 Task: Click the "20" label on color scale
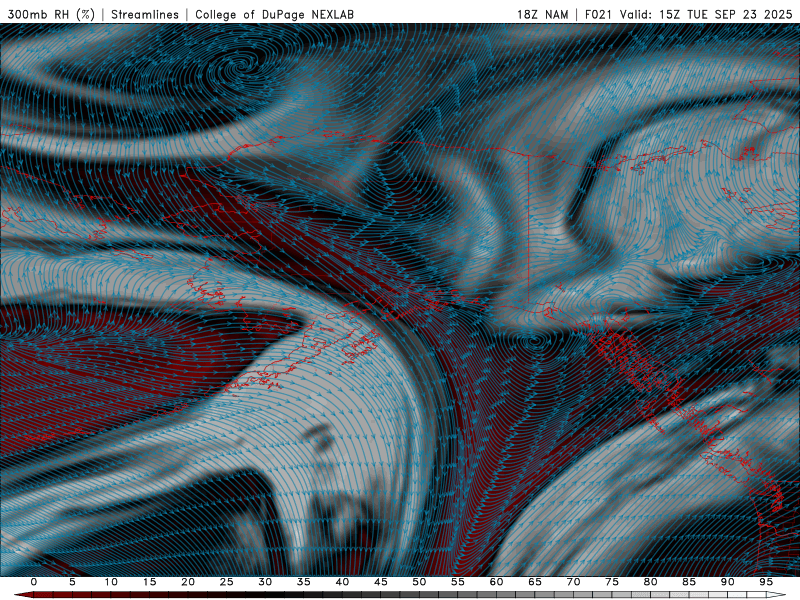click(x=188, y=582)
